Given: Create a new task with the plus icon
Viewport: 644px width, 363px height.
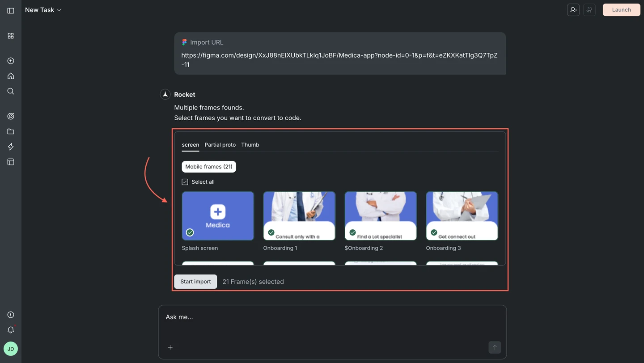Looking at the screenshot, I should [11, 61].
